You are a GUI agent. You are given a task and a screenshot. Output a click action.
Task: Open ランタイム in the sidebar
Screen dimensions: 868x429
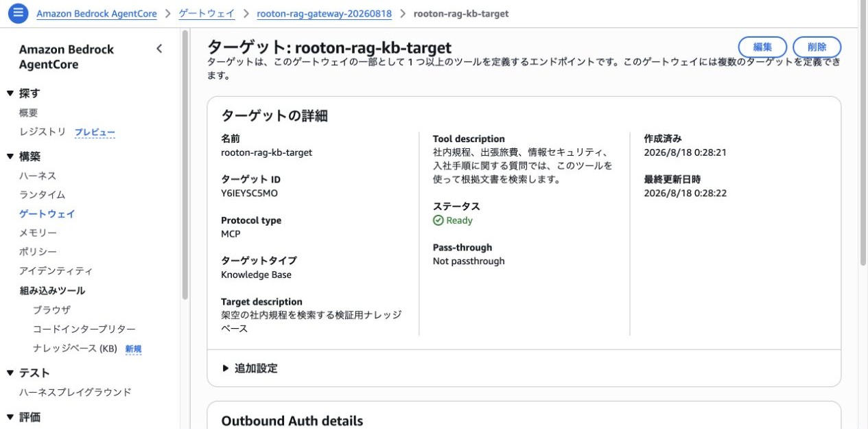tap(43, 195)
